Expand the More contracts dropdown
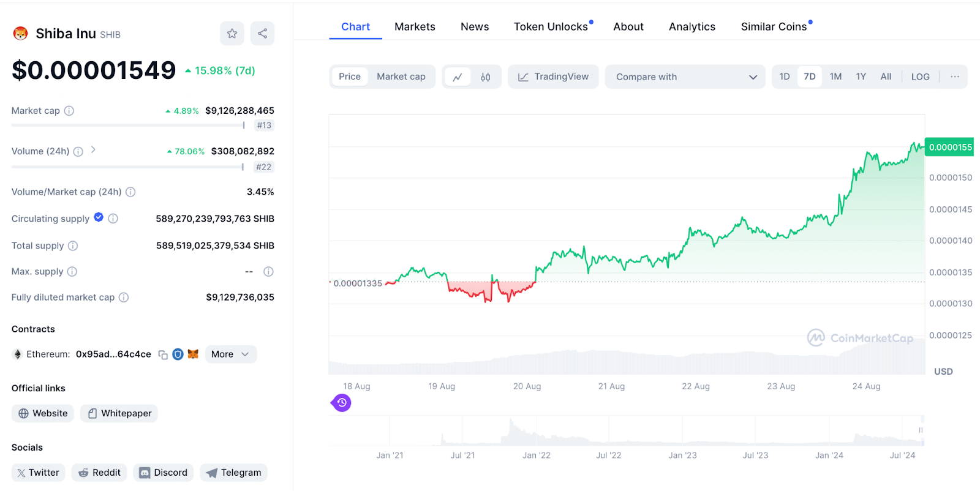Image resolution: width=980 pixels, height=491 pixels. (230, 354)
